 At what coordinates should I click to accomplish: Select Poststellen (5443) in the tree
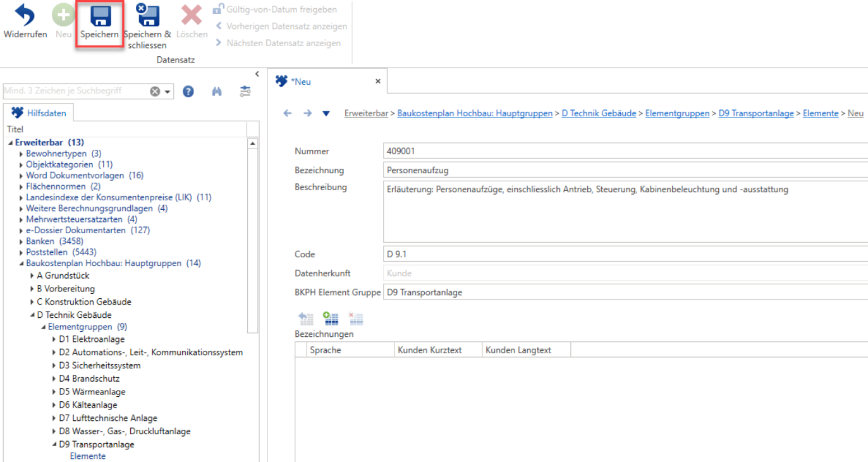pos(61,252)
